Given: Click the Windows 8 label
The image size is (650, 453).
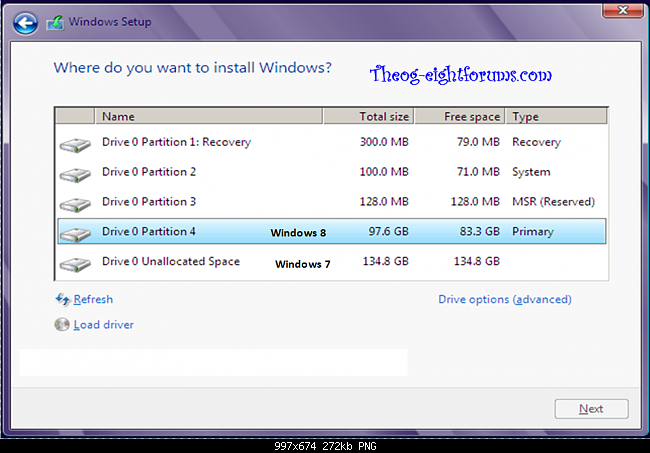Looking at the screenshot, I should (x=298, y=233).
